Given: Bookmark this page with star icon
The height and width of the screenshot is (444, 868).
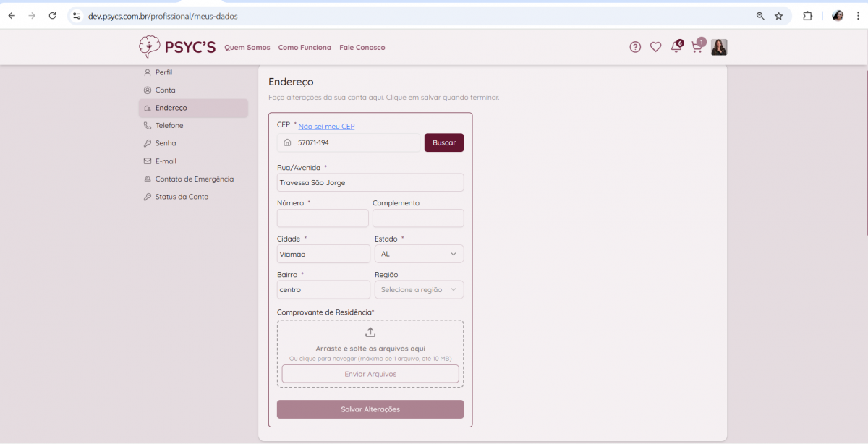Looking at the screenshot, I should (x=779, y=16).
